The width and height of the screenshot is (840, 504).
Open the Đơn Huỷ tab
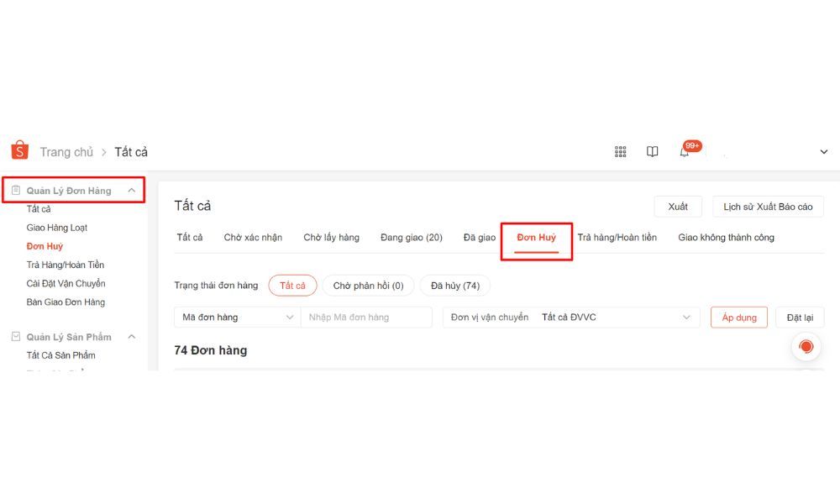point(536,237)
